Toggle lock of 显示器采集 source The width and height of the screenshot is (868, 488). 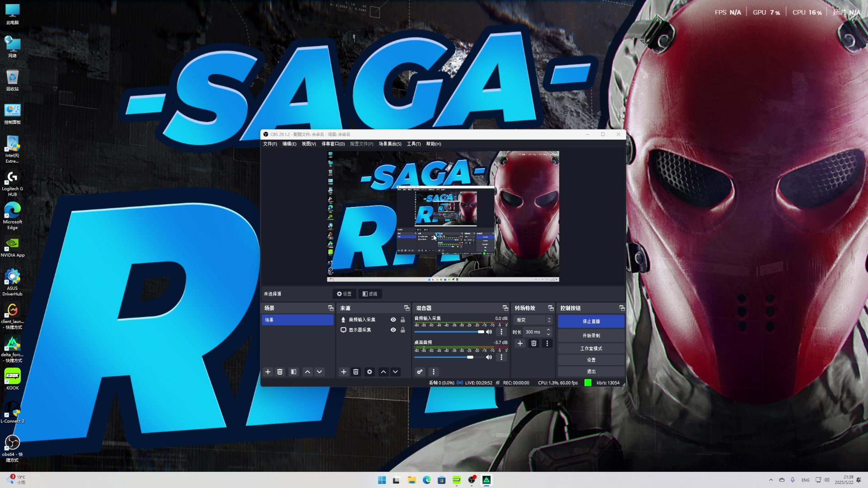[x=403, y=330]
